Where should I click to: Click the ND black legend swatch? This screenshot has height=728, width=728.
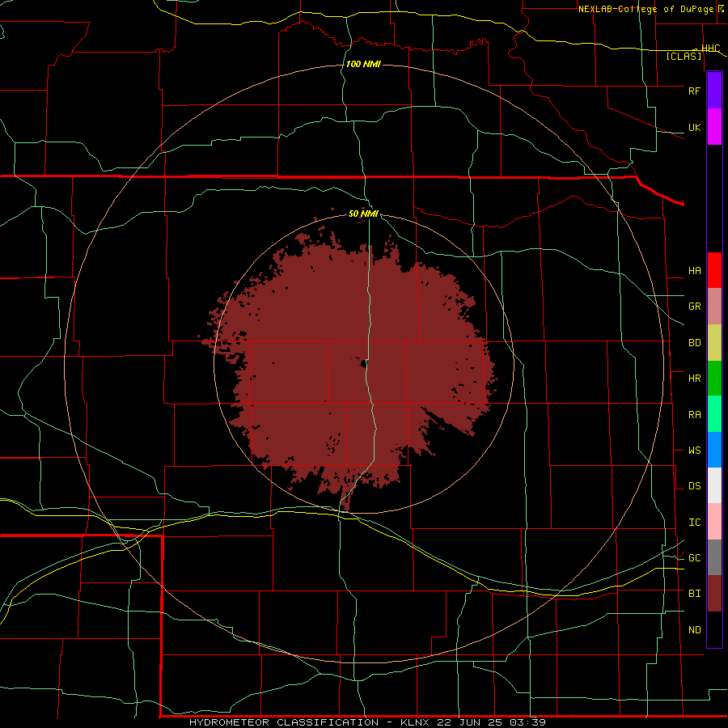[x=714, y=629]
